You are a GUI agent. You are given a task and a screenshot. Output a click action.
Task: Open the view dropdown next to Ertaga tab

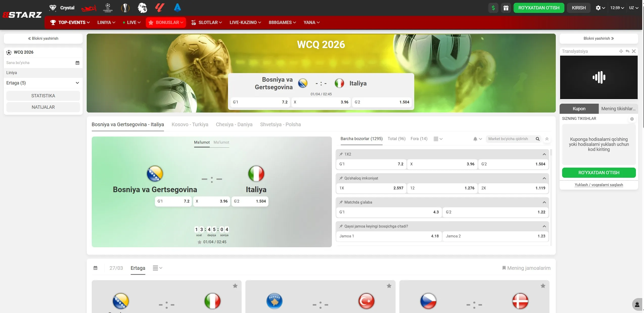157,268
